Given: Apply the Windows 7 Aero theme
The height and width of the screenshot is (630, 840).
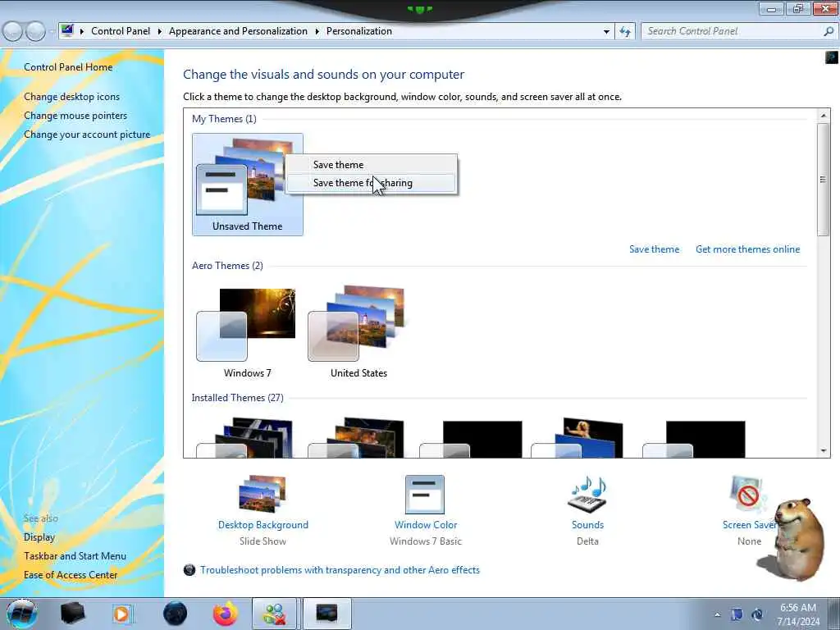Looking at the screenshot, I should pyautogui.click(x=247, y=333).
